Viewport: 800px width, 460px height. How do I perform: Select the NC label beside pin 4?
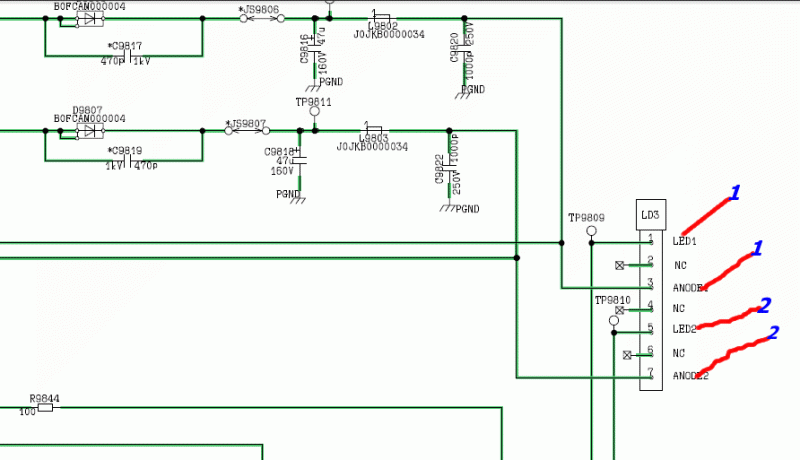click(679, 309)
